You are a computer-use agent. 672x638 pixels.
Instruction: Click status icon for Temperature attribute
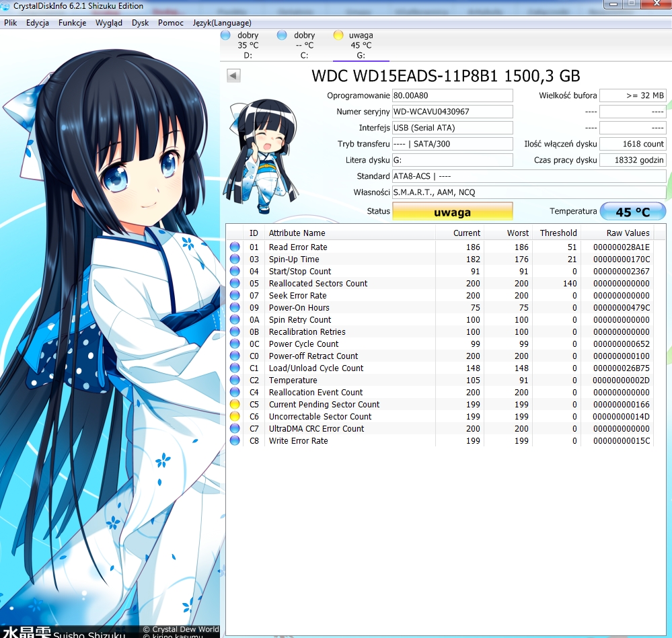coord(235,380)
